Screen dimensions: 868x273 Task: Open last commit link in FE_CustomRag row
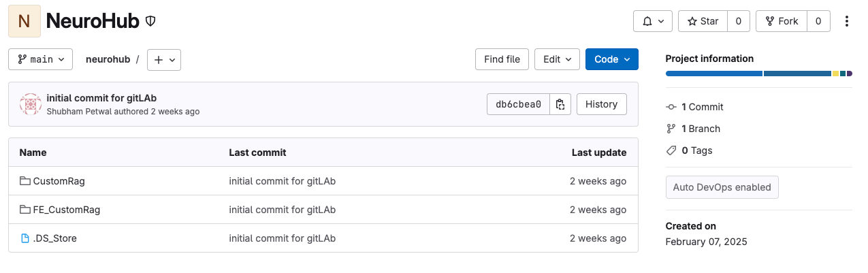(x=283, y=210)
